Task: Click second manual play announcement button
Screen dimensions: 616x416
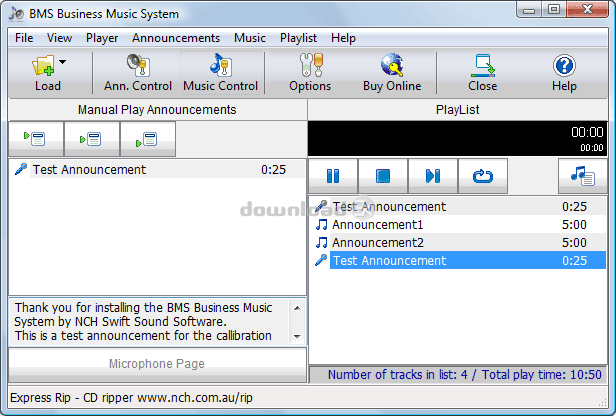Action: coord(92,139)
